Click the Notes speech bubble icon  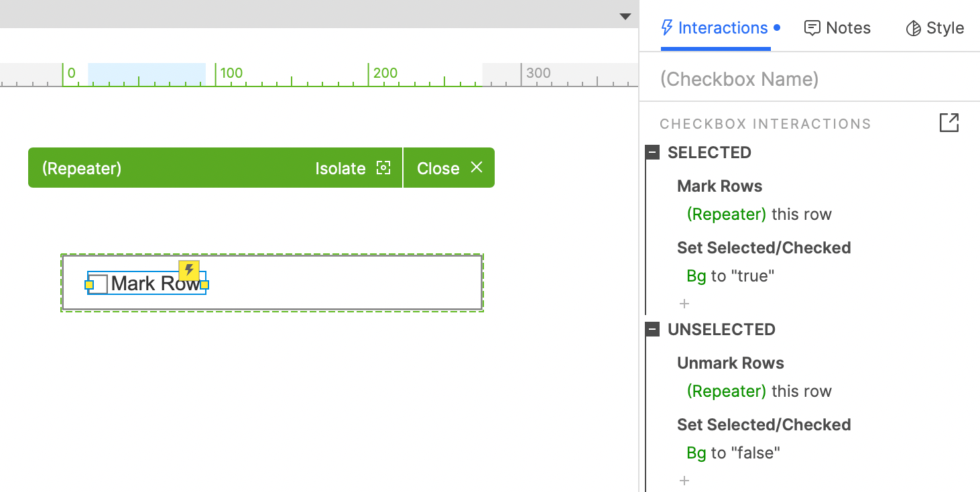coord(812,28)
